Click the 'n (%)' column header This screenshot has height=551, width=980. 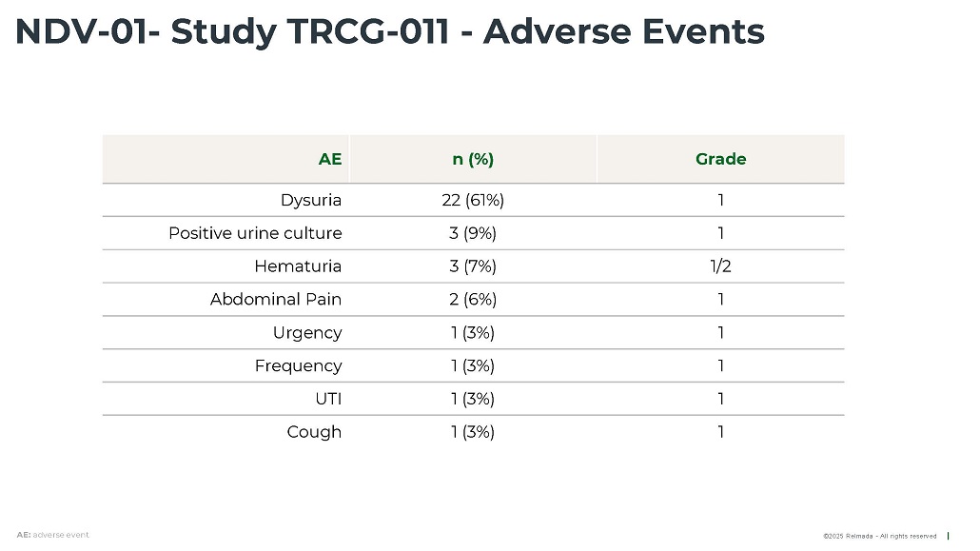click(x=473, y=159)
